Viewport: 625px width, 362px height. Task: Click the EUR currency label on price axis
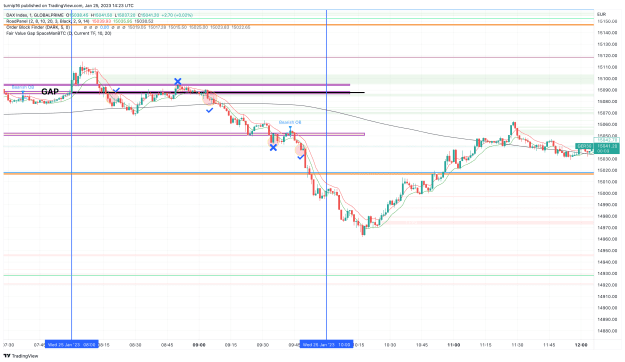click(601, 14)
